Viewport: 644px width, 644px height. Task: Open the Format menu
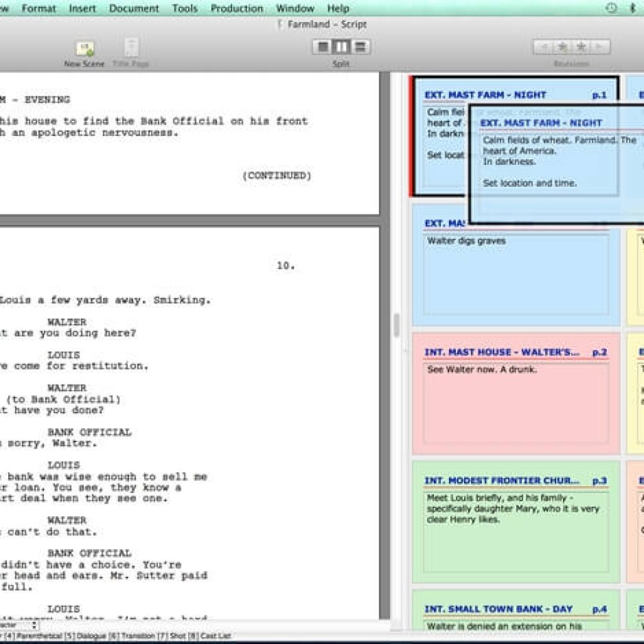38,8
